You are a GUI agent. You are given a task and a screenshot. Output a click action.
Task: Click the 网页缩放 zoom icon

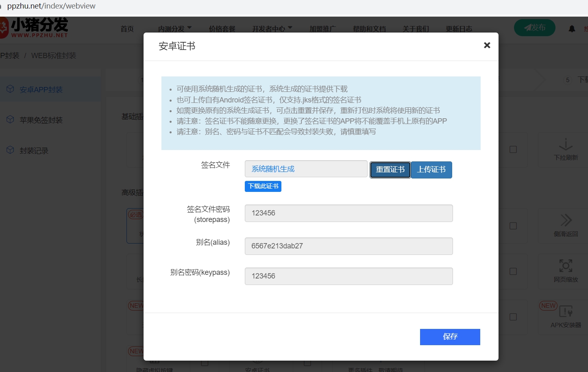pos(566,266)
